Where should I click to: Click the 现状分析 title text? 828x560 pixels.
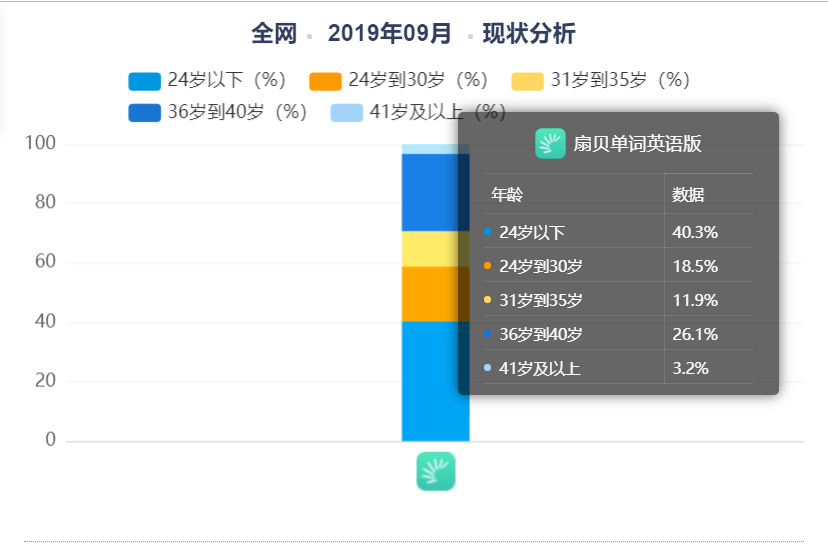coord(529,33)
